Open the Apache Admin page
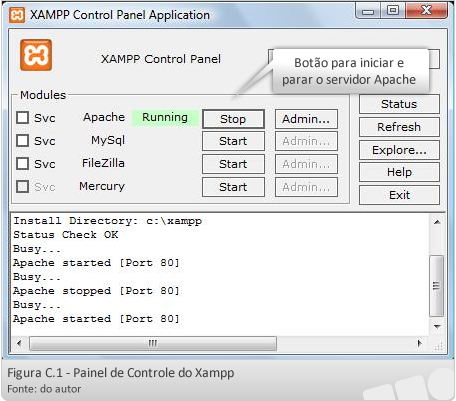456x401 pixels. [306, 119]
